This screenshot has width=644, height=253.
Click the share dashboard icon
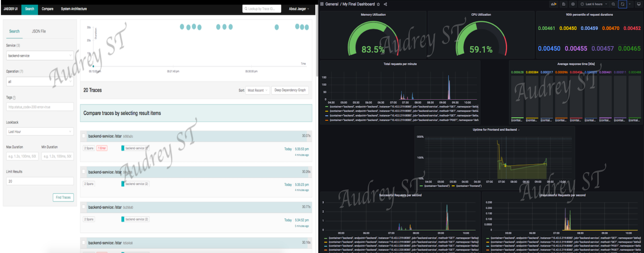click(x=385, y=4)
